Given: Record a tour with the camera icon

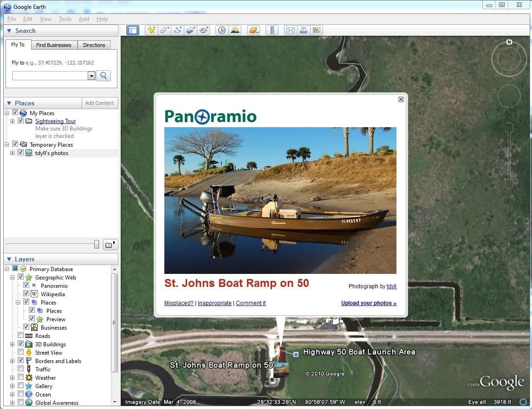Looking at the screenshot, I should tap(204, 30).
